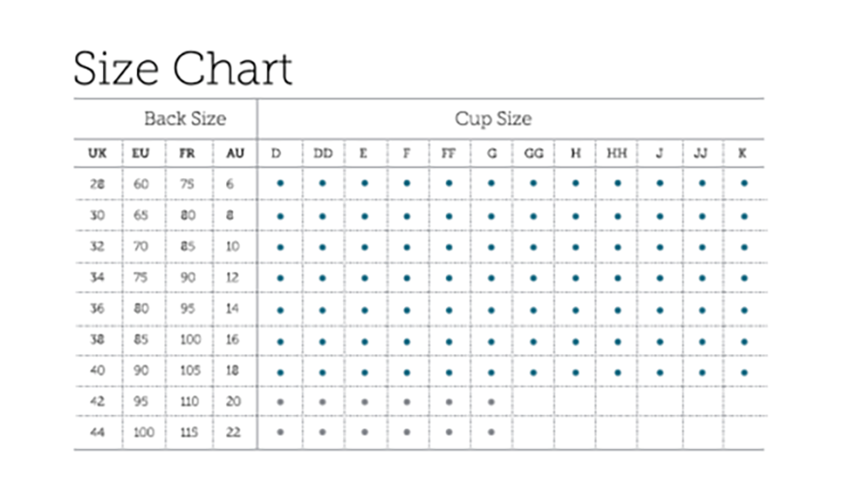857x504 pixels.
Task: Select the UK column header
Action: click(97, 153)
